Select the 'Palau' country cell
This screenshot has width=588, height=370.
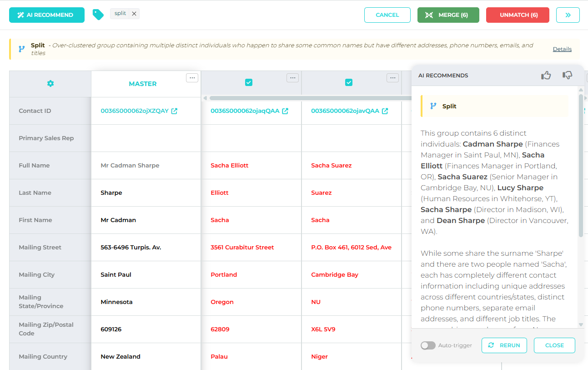click(x=251, y=357)
